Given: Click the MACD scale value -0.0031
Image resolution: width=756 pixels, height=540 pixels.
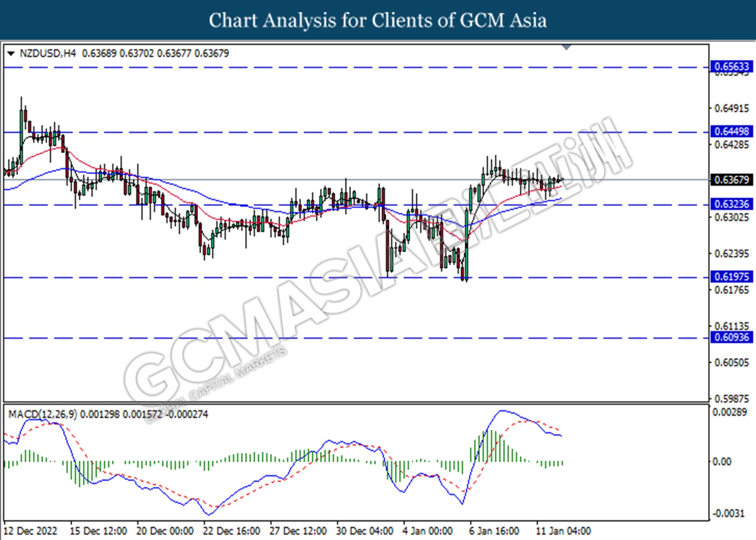Looking at the screenshot, I should click(x=728, y=514).
